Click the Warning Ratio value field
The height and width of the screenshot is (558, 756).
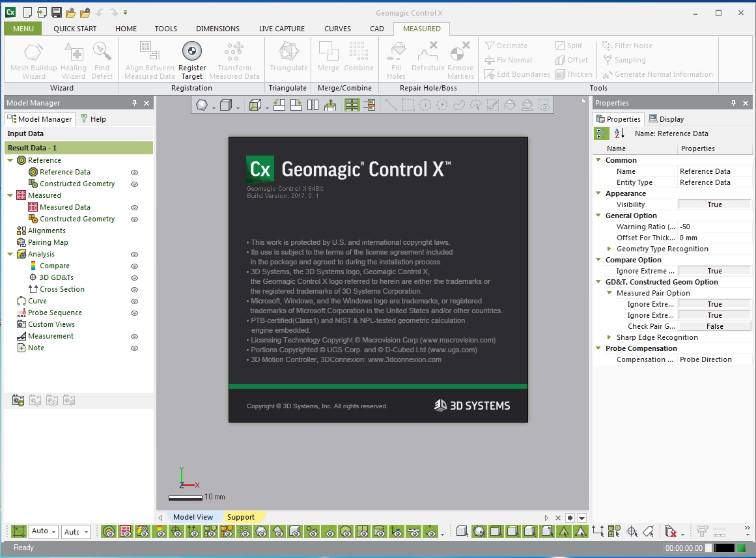click(x=714, y=227)
